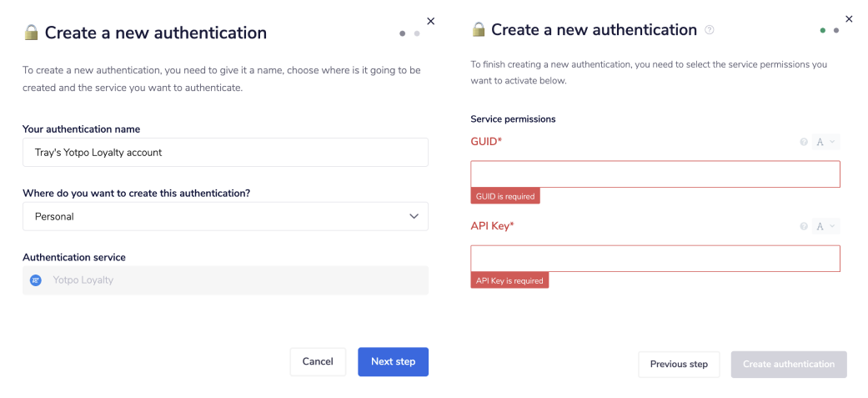Screen dimensions: 868x398
Task: Focus the API Key input field
Action: [655, 258]
